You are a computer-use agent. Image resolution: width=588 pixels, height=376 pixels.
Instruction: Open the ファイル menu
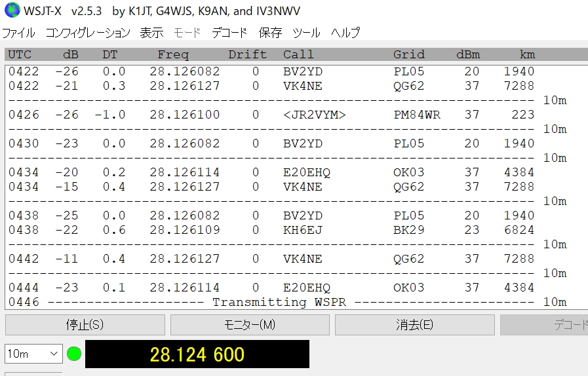coord(19,33)
